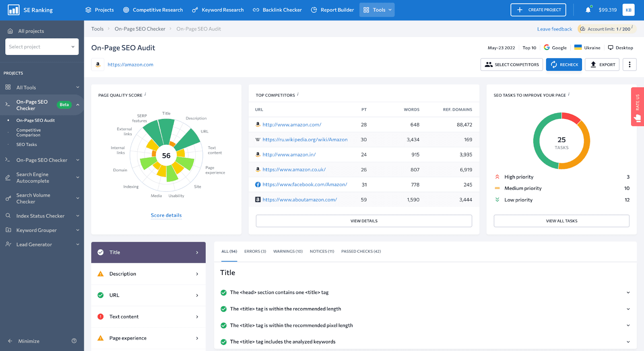Image resolution: width=644 pixels, height=351 pixels.
Task: Click the Search Volume Checker icon
Action: [8, 198]
